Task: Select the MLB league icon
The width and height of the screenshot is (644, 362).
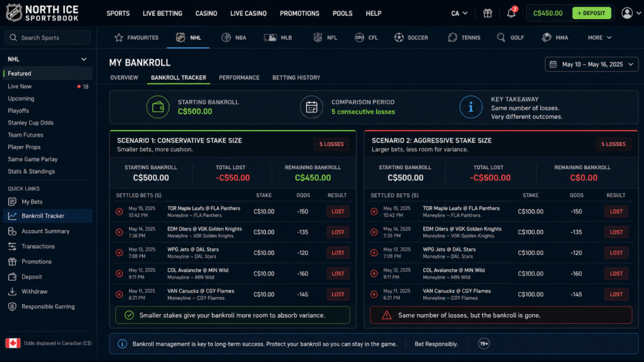Action: (270, 37)
